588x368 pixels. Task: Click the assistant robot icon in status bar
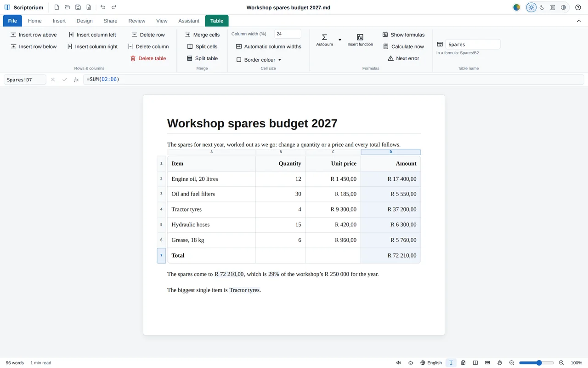(410, 363)
